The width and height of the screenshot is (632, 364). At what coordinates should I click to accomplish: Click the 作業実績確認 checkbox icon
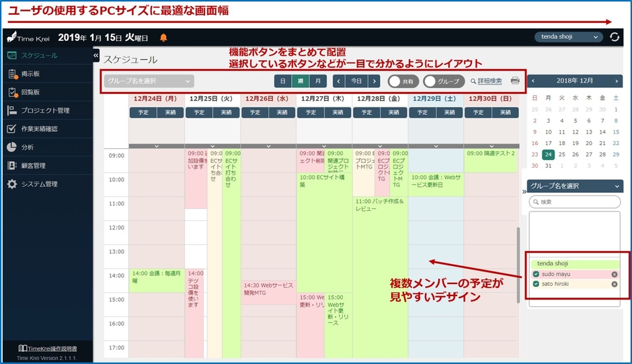point(11,129)
